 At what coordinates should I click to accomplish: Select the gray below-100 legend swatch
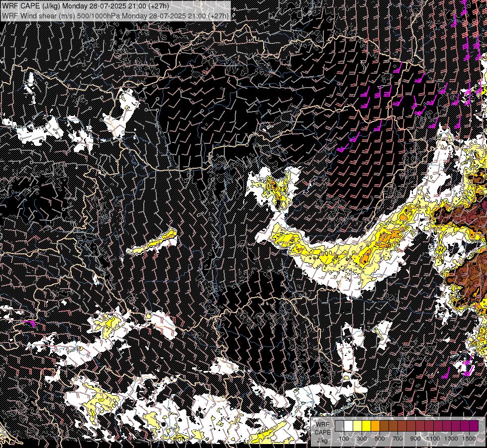(x=339, y=426)
